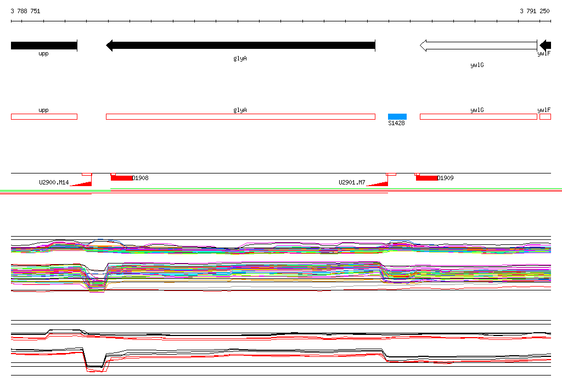Select the red-outlined glyA segment box
Viewport: 562px width, 392px height.
click(x=240, y=116)
